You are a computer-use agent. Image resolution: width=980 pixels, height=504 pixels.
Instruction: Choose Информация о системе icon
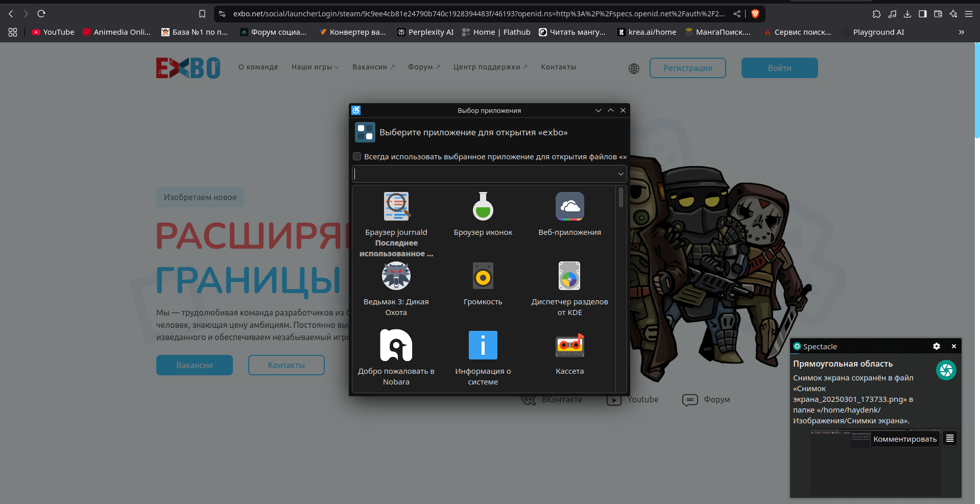coord(483,345)
